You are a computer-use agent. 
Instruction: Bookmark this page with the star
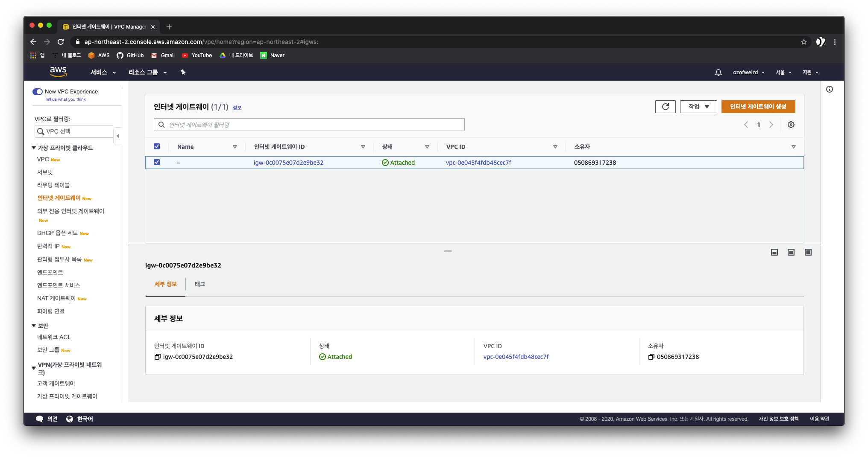804,42
